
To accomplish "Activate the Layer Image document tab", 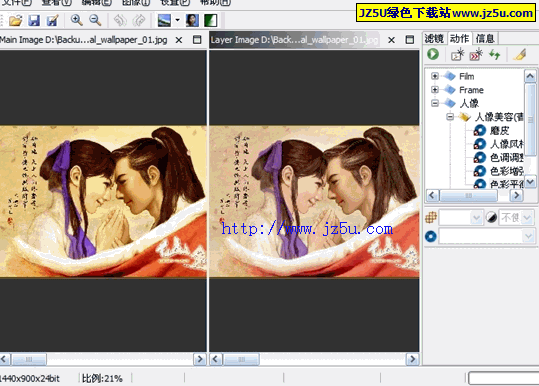I will pos(294,40).
